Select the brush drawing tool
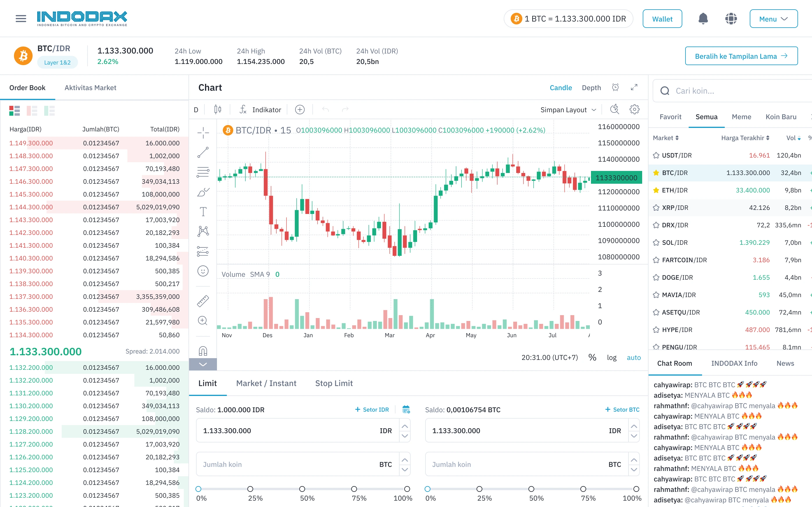This screenshot has width=812, height=507. point(203,192)
